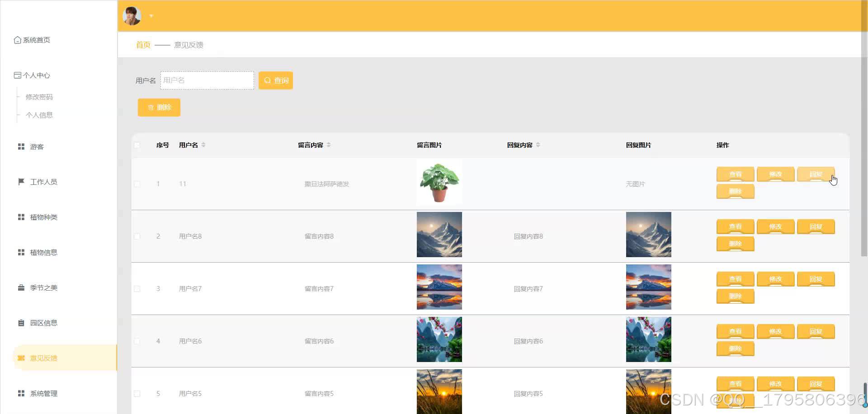
Task: Open 个人信息 under 个人中心
Action: (x=39, y=115)
